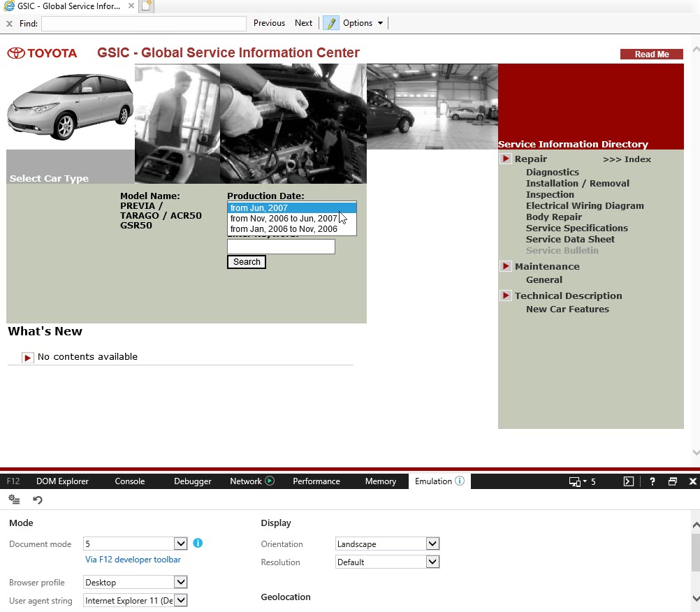The width and height of the screenshot is (700, 612).
Task: Expand the Document mode dropdown
Action: [x=180, y=544]
